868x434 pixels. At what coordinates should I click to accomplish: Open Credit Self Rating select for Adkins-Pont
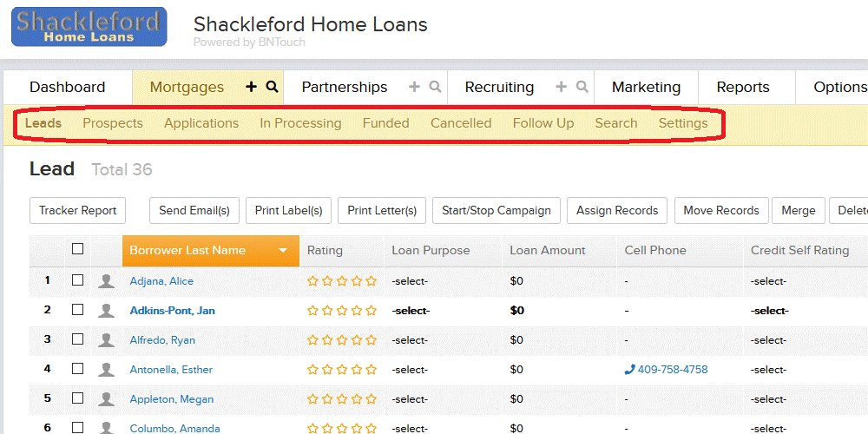pyautogui.click(x=769, y=311)
